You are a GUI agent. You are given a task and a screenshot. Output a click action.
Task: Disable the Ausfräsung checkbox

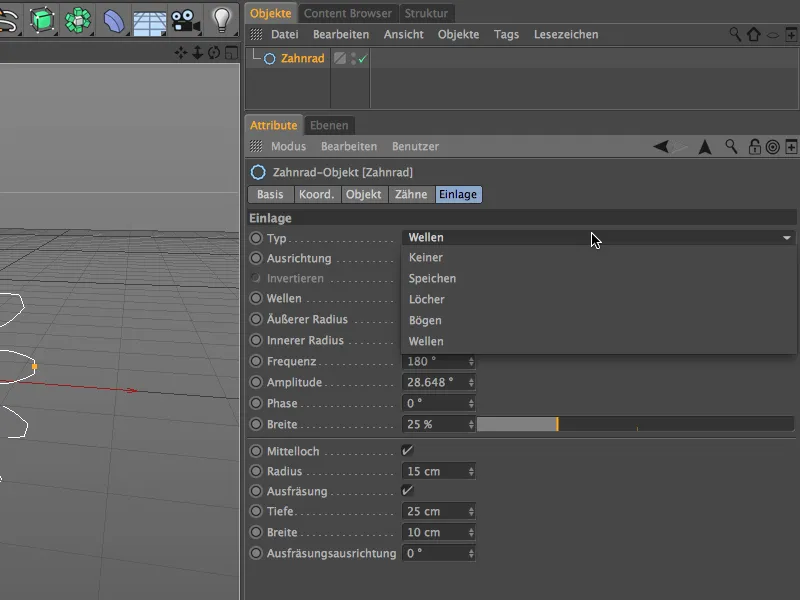(x=407, y=491)
